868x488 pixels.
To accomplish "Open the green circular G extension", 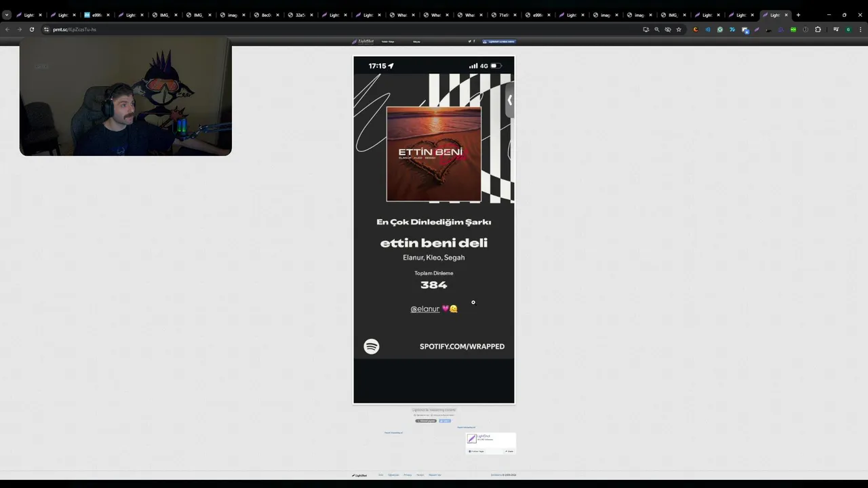I will click(x=720, y=29).
